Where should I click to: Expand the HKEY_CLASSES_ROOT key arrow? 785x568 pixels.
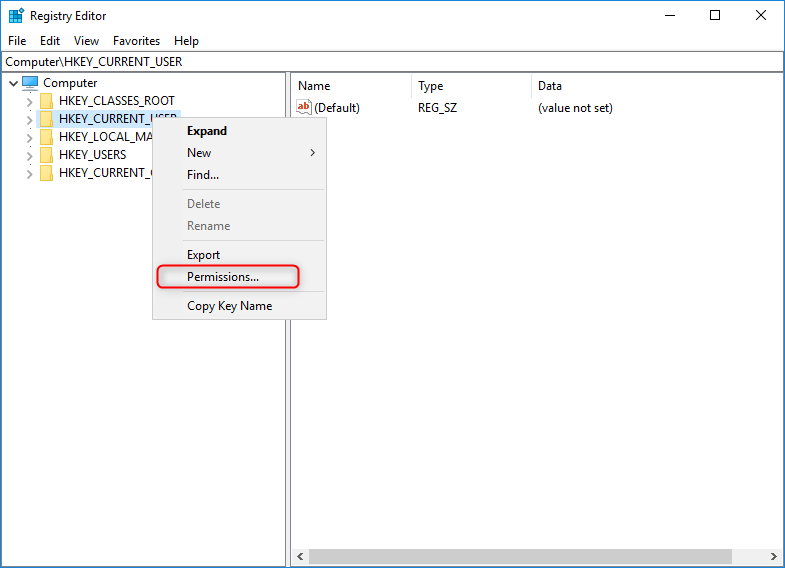pyautogui.click(x=29, y=101)
